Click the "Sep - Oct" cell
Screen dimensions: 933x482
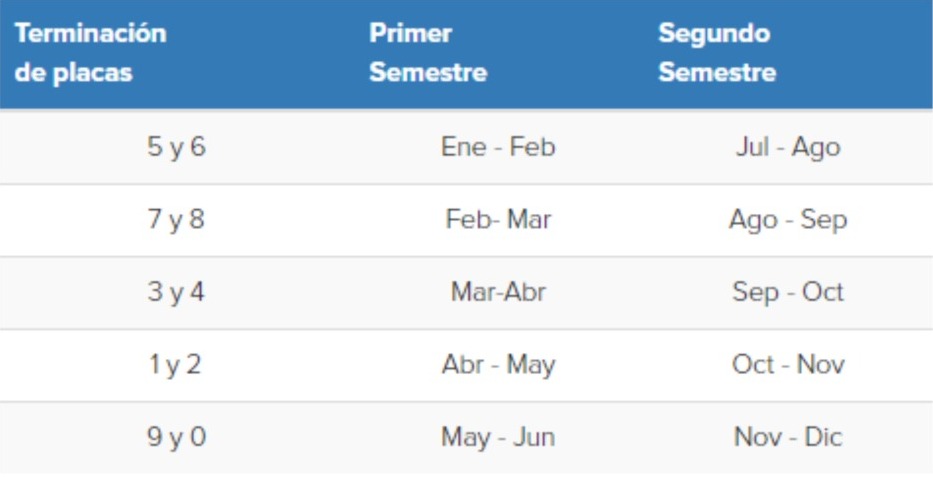click(788, 292)
